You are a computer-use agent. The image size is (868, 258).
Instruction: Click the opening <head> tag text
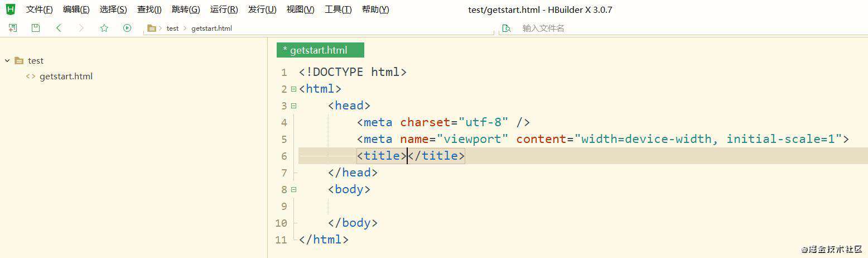pos(349,106)
